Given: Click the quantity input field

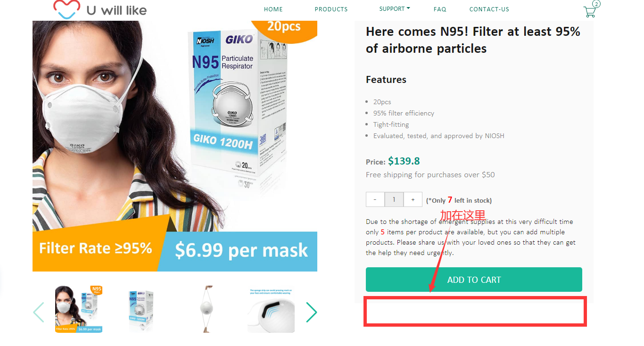Looking at the screenshot, I should coord(394,199).
